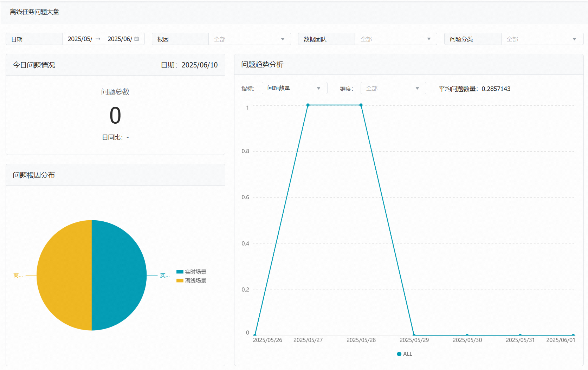This screenshot has width=588, height=370.
Task: Toggle the 实时场景 legend item
Action: (192, 272)
